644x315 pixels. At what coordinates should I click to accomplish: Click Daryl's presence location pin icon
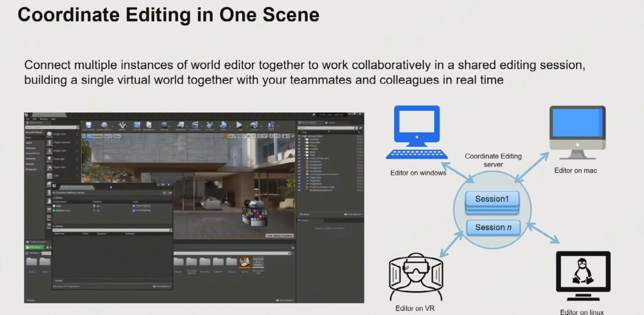(94, 206)
